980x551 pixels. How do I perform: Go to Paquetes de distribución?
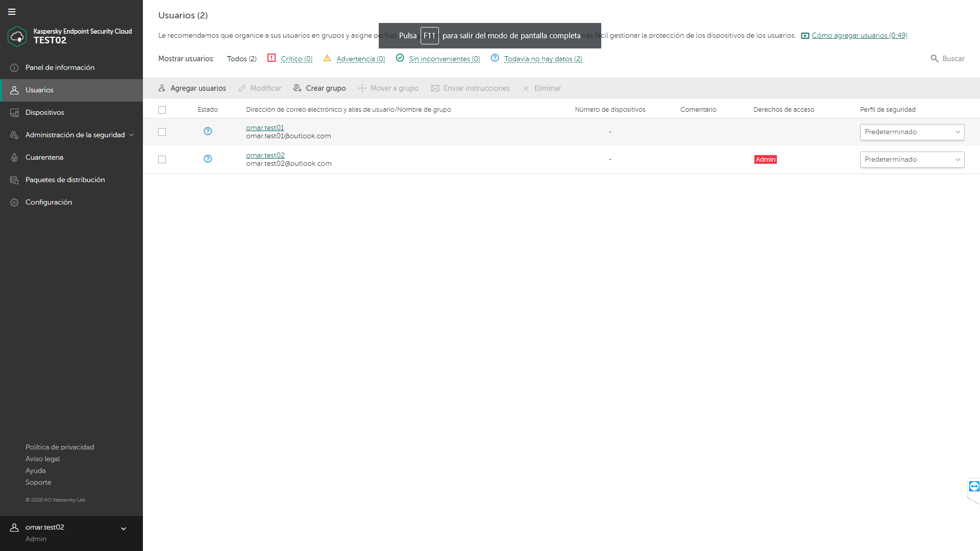(65, 180)
